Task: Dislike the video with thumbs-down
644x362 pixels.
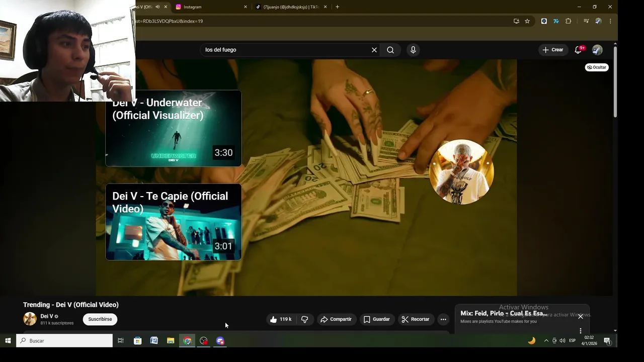Action: (x=304, y=319)
